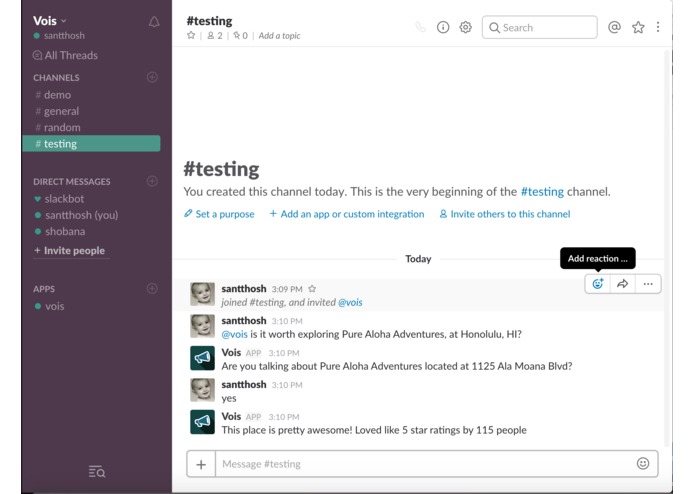The height and width of the screenshot is (494, 695).
Task: Add an app using Apps plus icon
Action: (x=152, y=288)
